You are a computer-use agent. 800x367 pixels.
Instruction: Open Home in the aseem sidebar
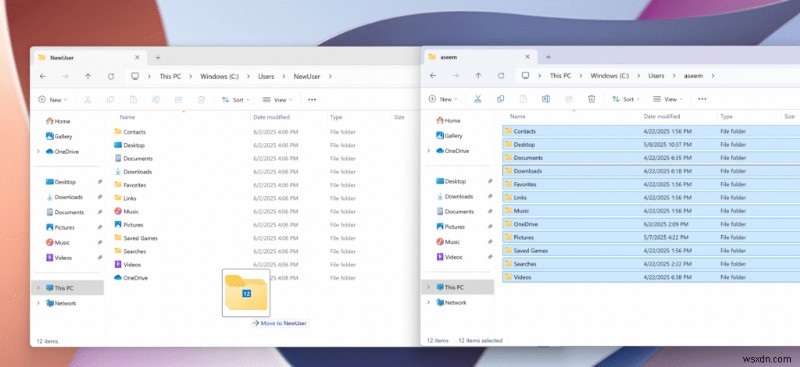click(x=448, y=120)
